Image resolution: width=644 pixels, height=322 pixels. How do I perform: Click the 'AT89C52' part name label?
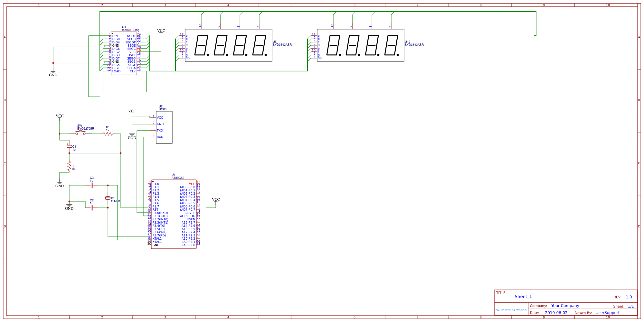(178, 178)
